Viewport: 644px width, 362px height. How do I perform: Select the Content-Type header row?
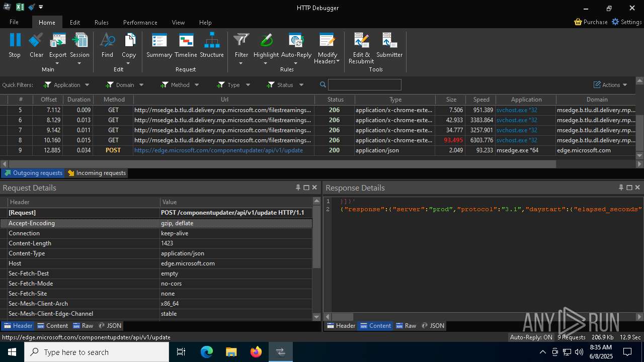coord(156,253)
